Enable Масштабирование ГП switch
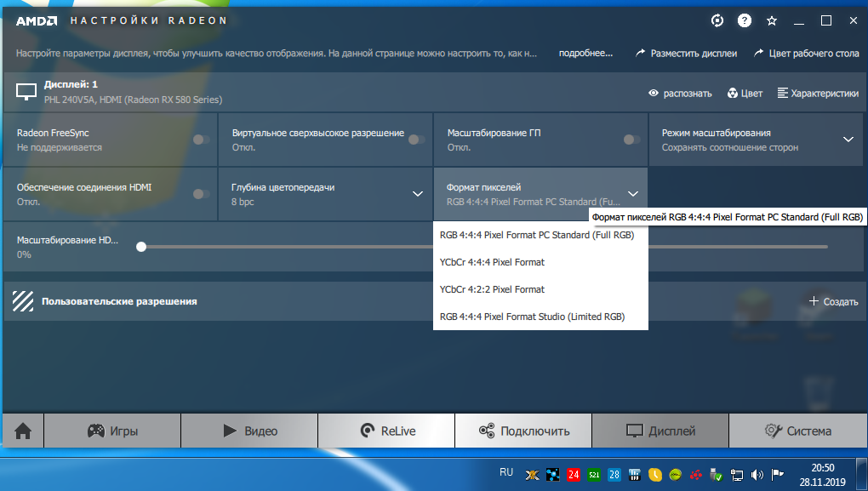Screen dimensions: 868x491 pos(631,140)
